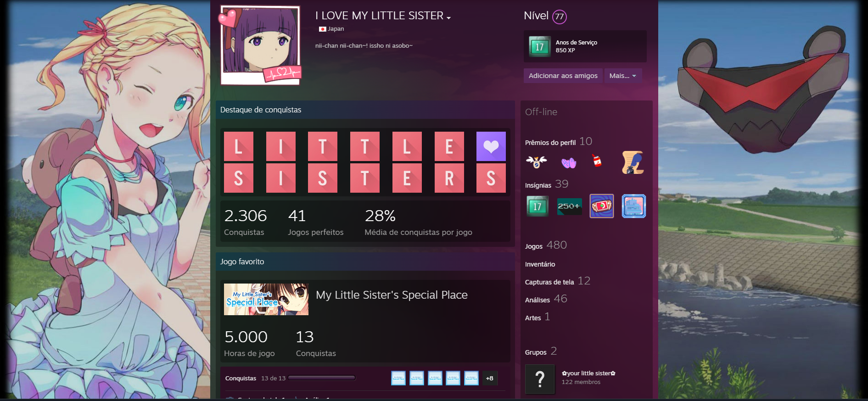Click the profile avatar picture
The height and width of the screenshot is (401, 868).
click(x=260, y=45)
